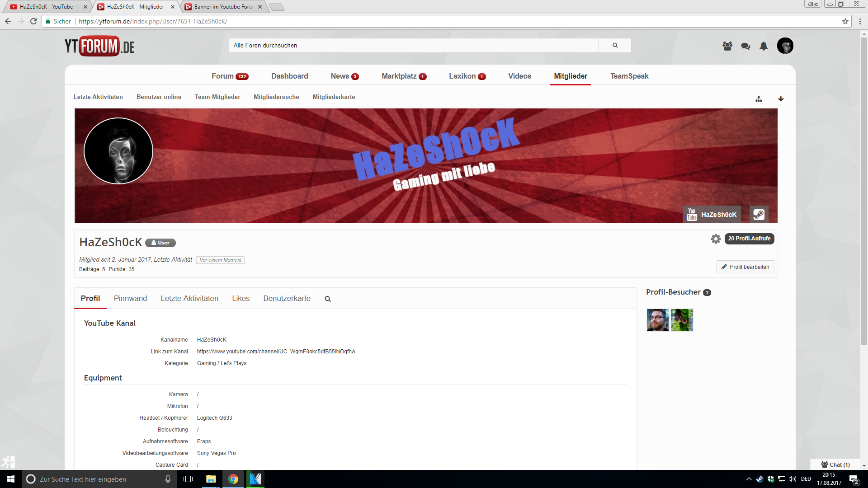This screenshot has width=868, height=488.
Task: Open notifications bell icon
Action: pyautogui.click(x=764, y=46)
